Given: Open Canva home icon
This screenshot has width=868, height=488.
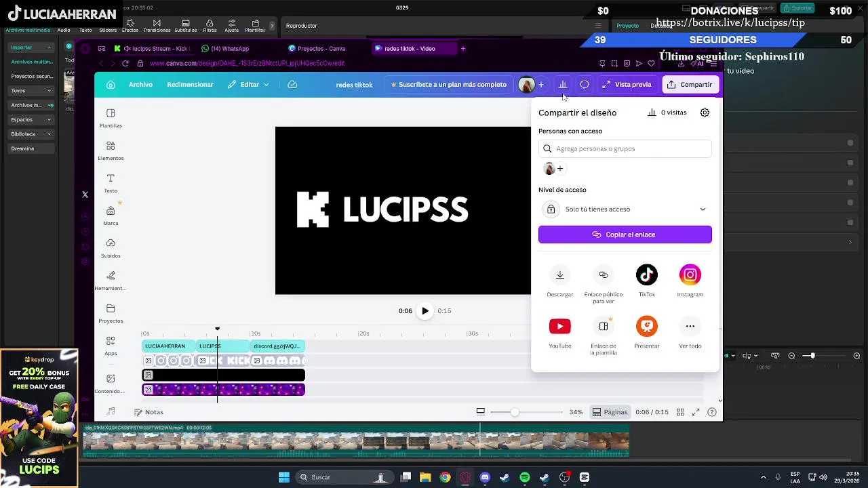Looking at the screenshot, I should 111,85.
